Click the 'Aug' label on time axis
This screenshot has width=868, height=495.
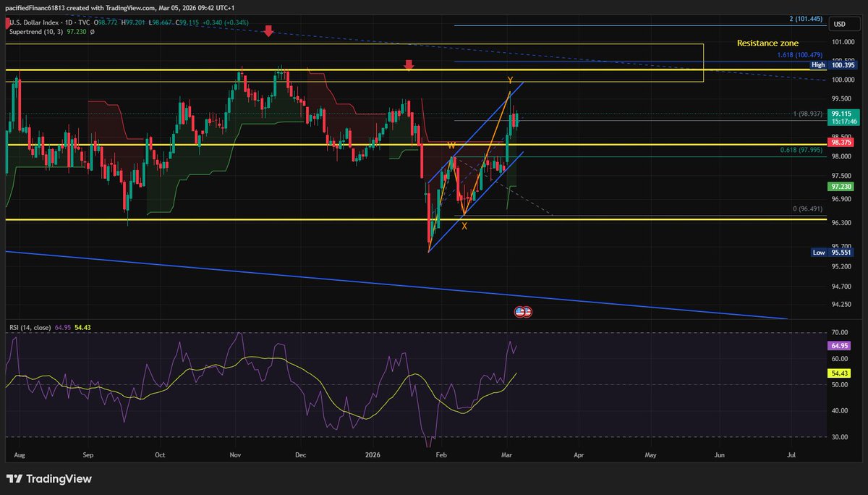click(19, 456)
